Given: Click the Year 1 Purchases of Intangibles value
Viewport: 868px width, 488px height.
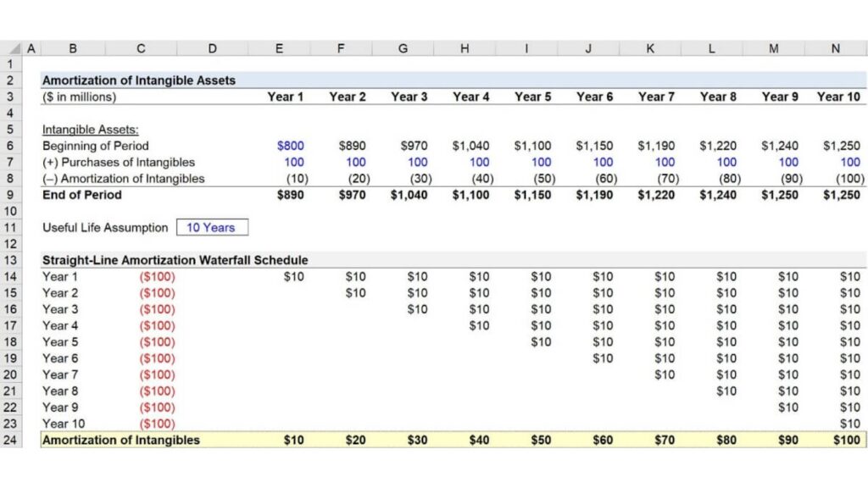Looking at the screenshot, I should click(294, 162).
